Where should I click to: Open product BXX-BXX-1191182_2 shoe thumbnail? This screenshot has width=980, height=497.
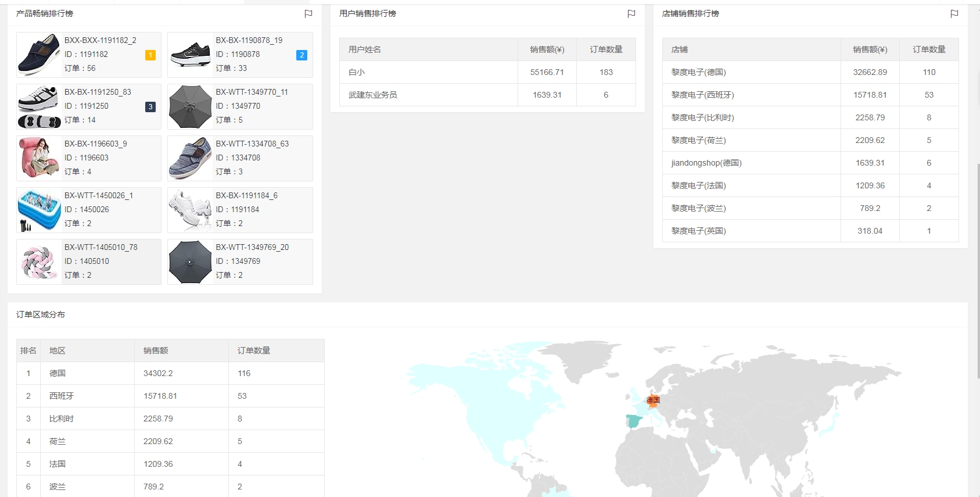click(x=39, y=55)
